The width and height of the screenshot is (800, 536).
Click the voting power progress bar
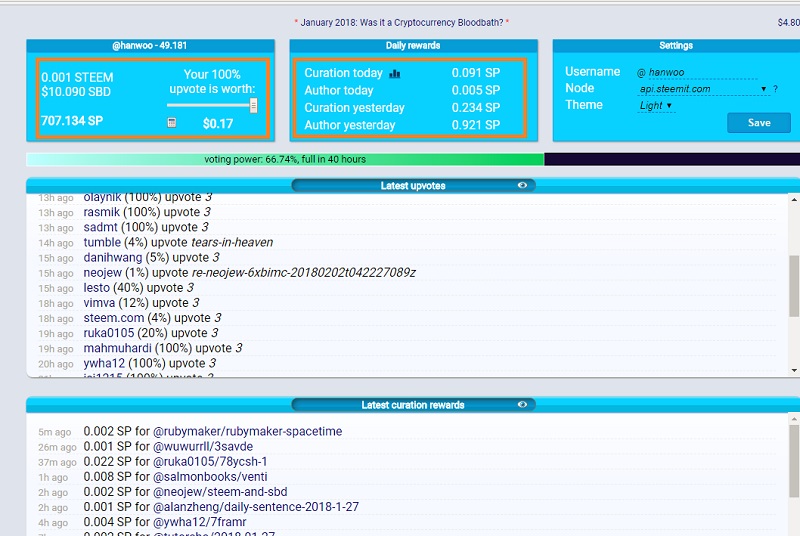[x=413, y=159]
